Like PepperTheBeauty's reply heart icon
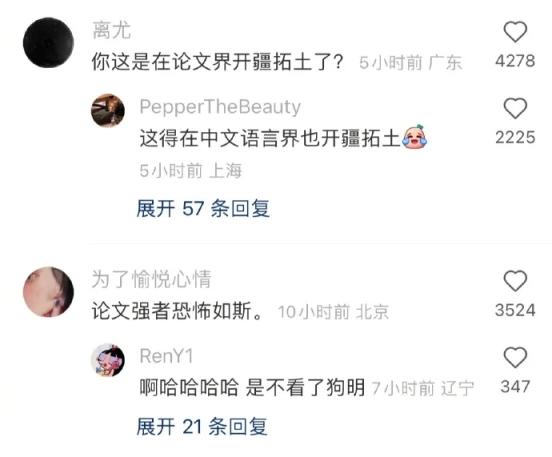This screenshot has width=552, height=457. (x=515, y=108)
